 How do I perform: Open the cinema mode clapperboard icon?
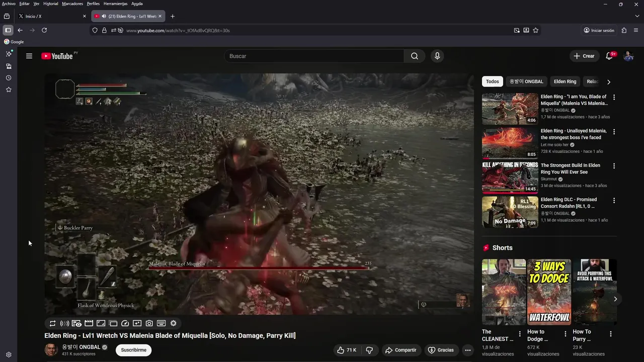point(89,323)
